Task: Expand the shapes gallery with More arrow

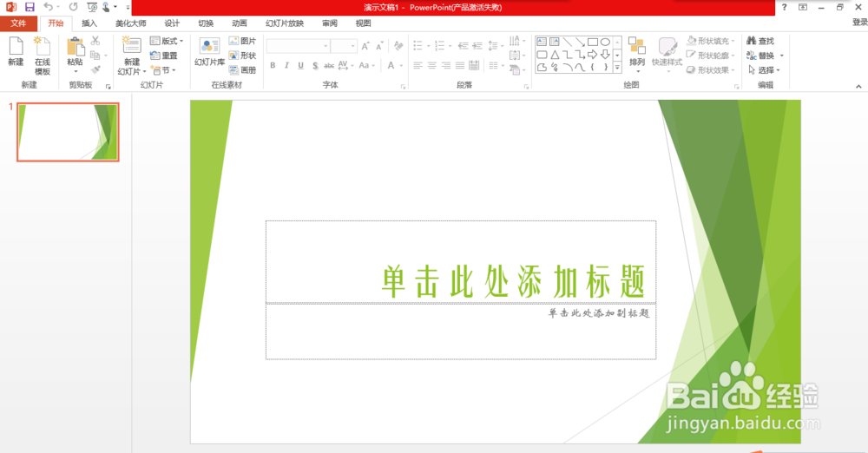Action: pyautogui.click(x=617, y=68)
